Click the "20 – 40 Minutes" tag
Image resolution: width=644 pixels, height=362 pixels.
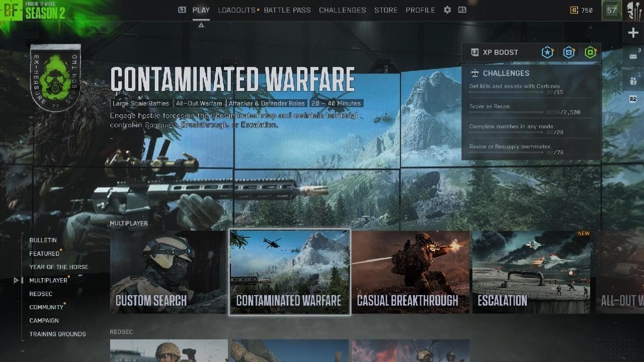point(336,104)
